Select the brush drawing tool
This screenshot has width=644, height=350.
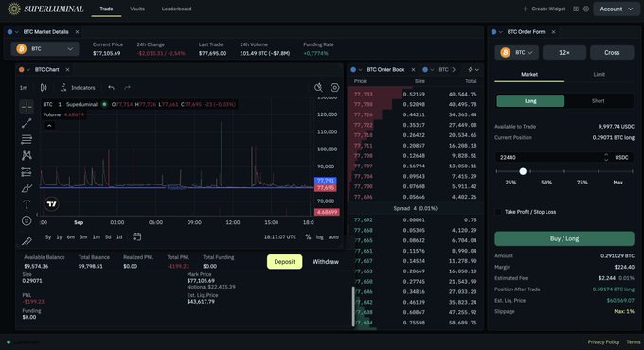(x=27, y=188)
